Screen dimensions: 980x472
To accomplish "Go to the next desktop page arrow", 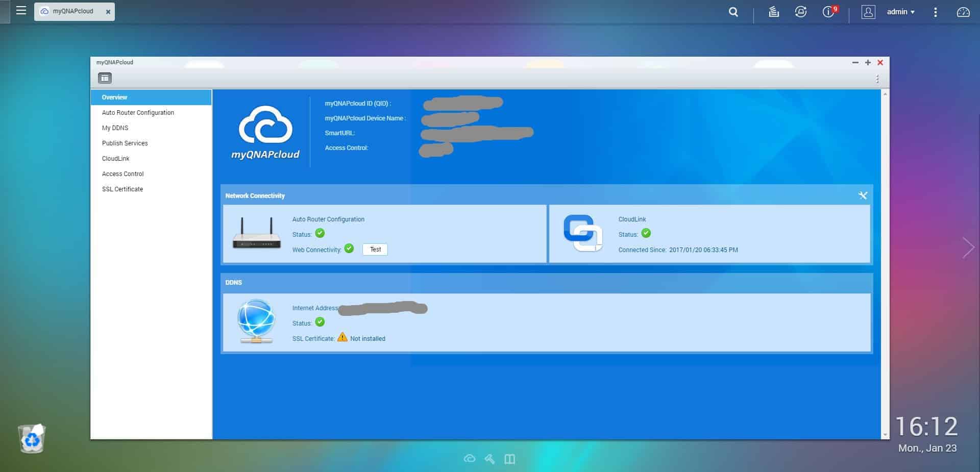I will (x=968, y=247).
